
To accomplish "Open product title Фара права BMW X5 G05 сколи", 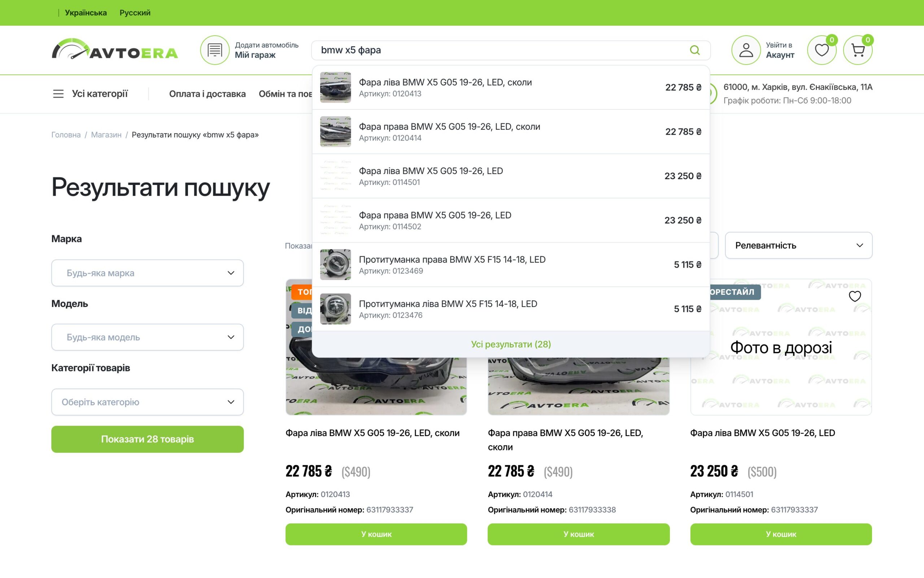I will click(566, 440).
